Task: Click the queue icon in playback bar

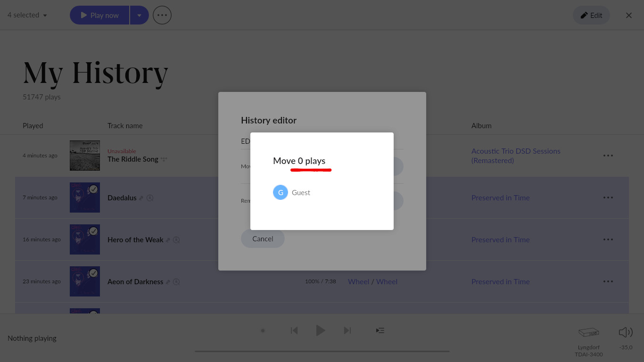Action: 380,330
